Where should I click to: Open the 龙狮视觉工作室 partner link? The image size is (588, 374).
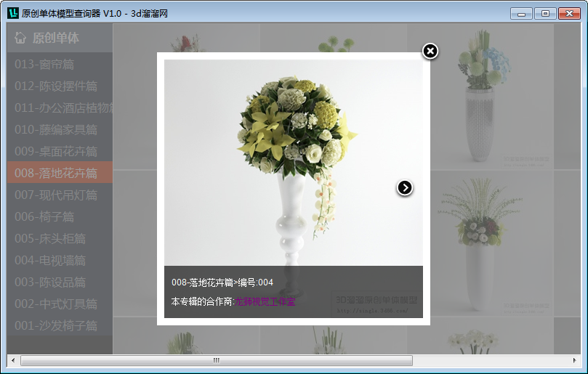265,301
